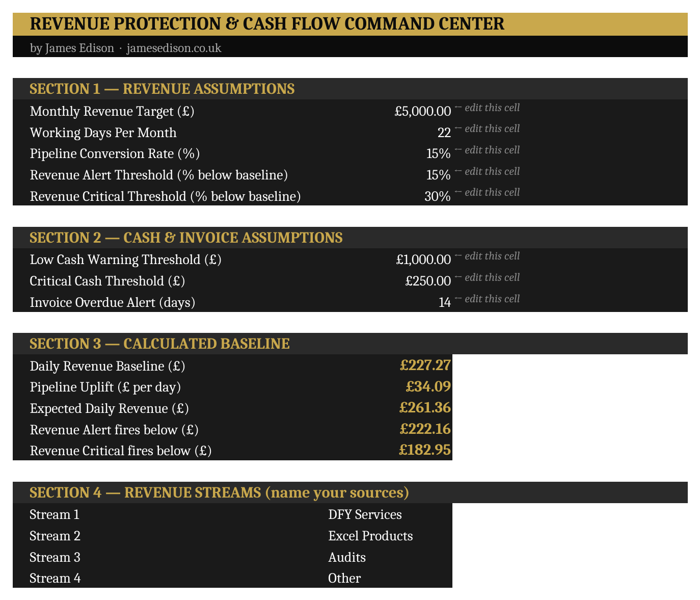Select the Invoice Overdue Alert (days) label
The width and height of the screenshot is (700, 600).
(113, 303)
